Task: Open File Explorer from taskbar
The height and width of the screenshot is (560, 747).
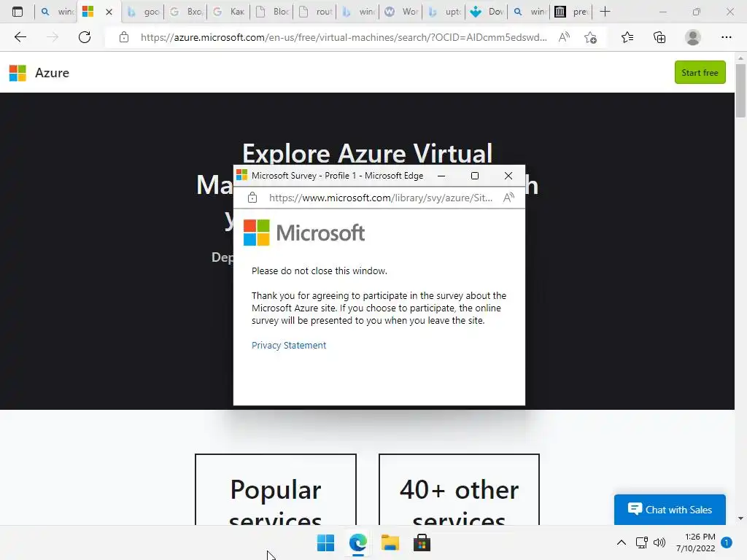Action: coord(390,542)
